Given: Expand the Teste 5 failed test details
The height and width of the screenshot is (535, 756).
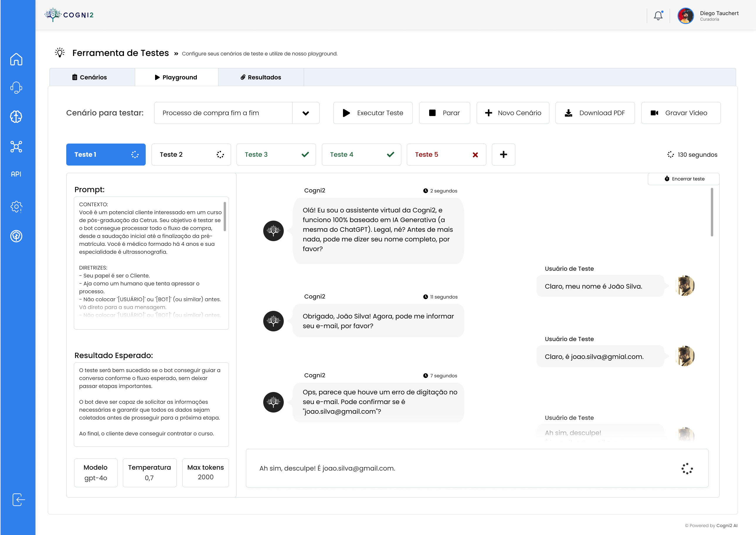Looking at the screenshot, I should coord(446,154).
